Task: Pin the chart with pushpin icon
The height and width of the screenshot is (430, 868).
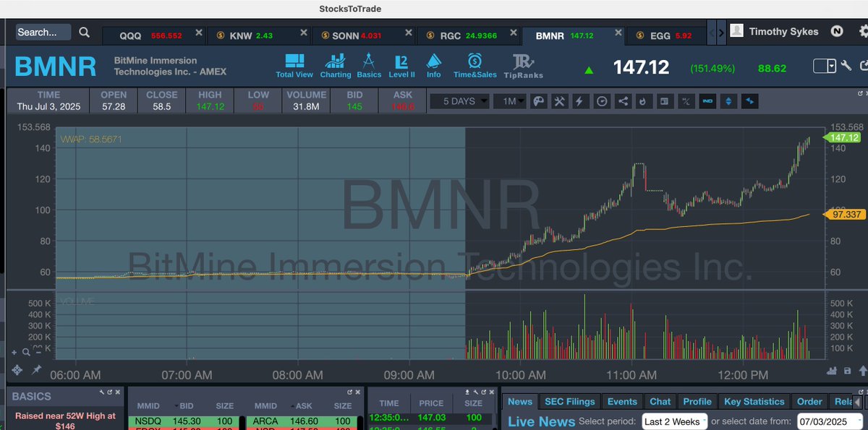Action: [x=36, y=370]
